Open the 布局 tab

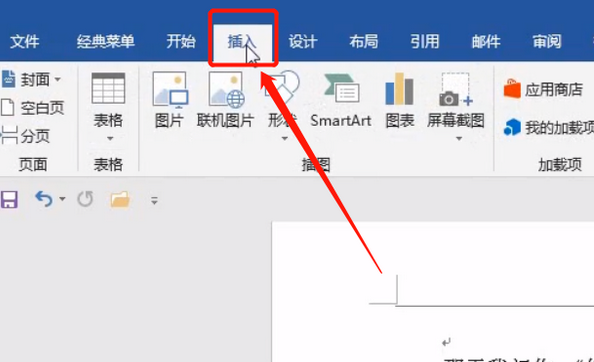364,41
